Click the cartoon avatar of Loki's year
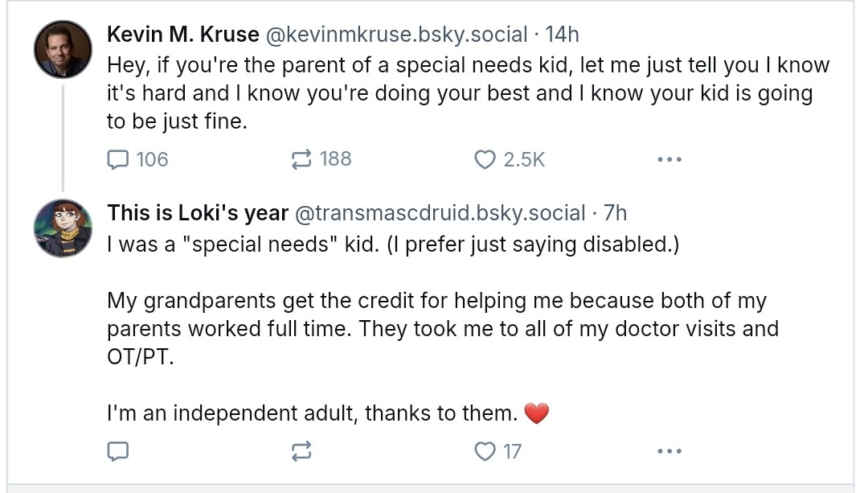This screenshot has width=868, height=493. (63, 228)
